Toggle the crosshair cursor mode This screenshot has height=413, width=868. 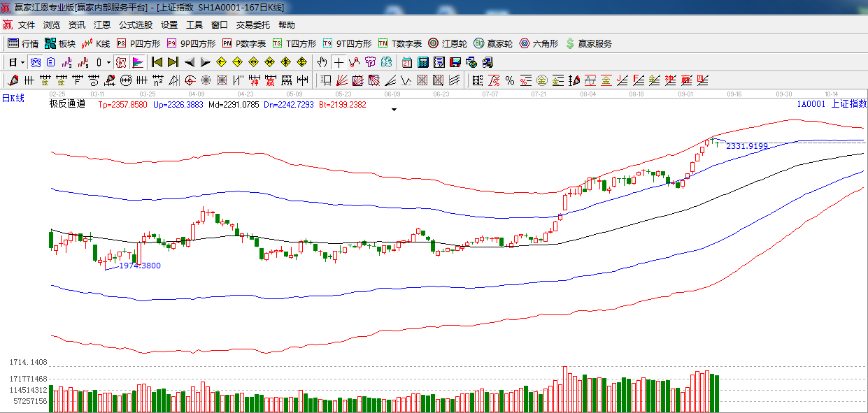coord(339,62)
